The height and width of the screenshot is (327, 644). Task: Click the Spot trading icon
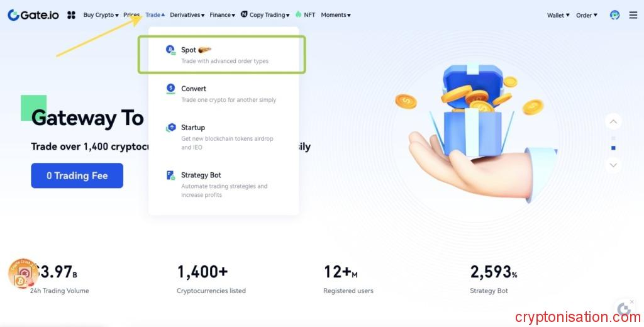pyautogui.click(x=170, y=50)
